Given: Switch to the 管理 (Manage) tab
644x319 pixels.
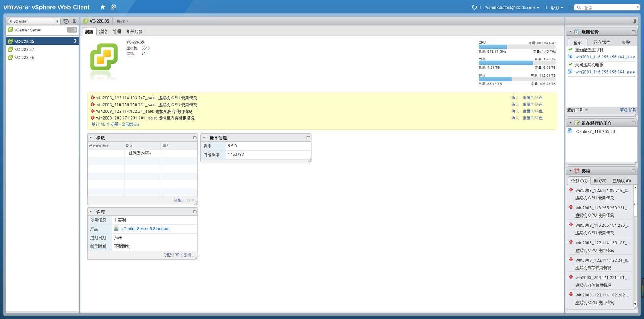Looking at the screenshot, I should 117,32.
